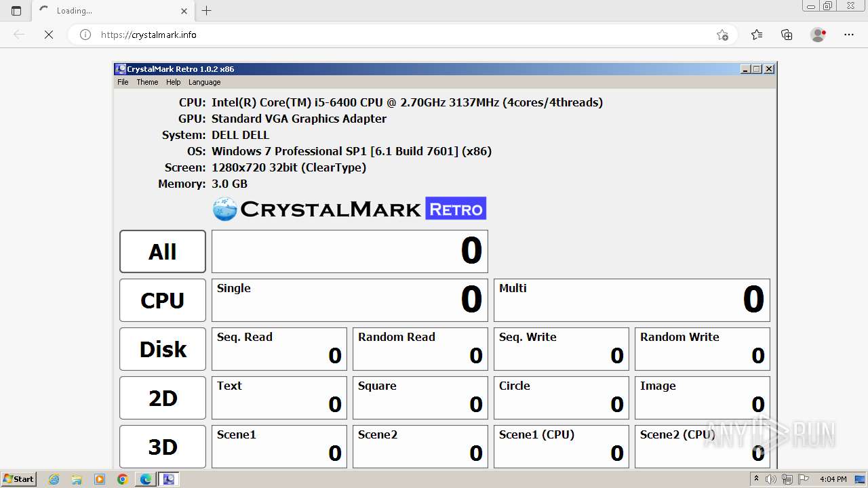
Task: Select the Random Read score box
Action: [x=420, y=349]
